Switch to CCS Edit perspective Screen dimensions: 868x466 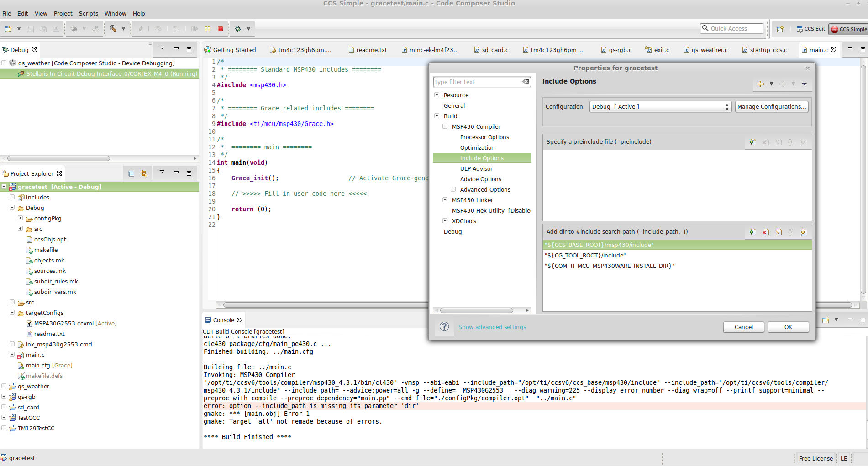point(811,29)
